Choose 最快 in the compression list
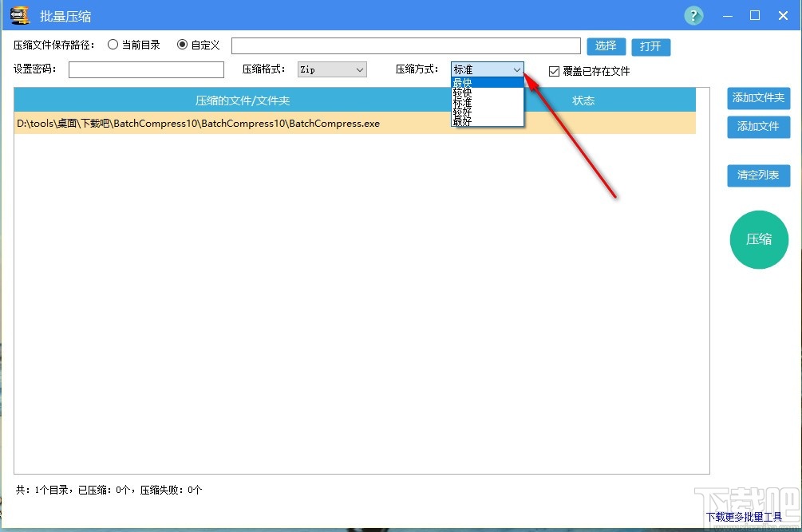The width and height of the screenshot is (802, 532). point(488,82)
